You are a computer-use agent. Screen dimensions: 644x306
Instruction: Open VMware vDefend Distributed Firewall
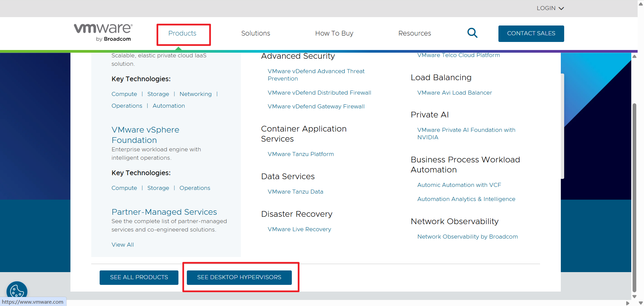click(x=319, y=93)
